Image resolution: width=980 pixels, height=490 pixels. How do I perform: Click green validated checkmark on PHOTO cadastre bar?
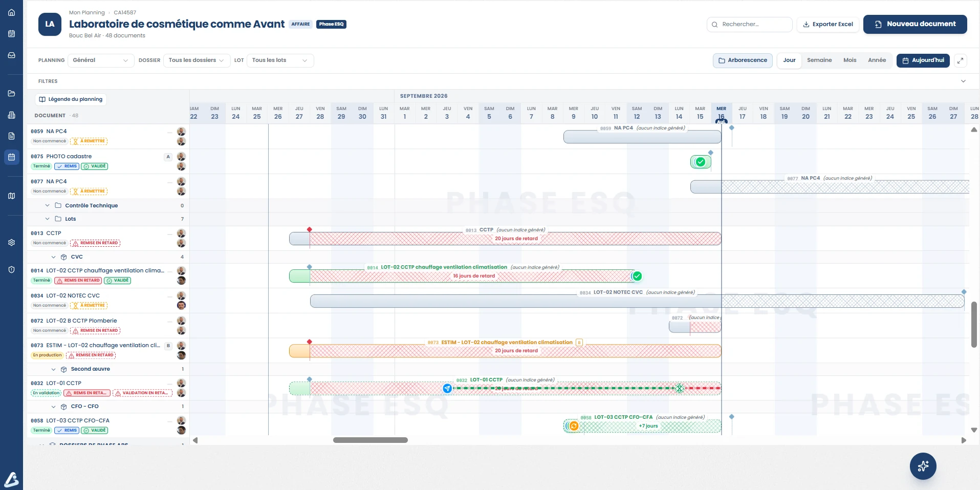point(701,162)
